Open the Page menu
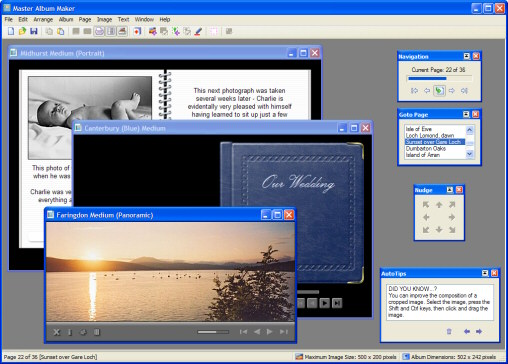Screen dimensions: 508x364 [85, 19]
